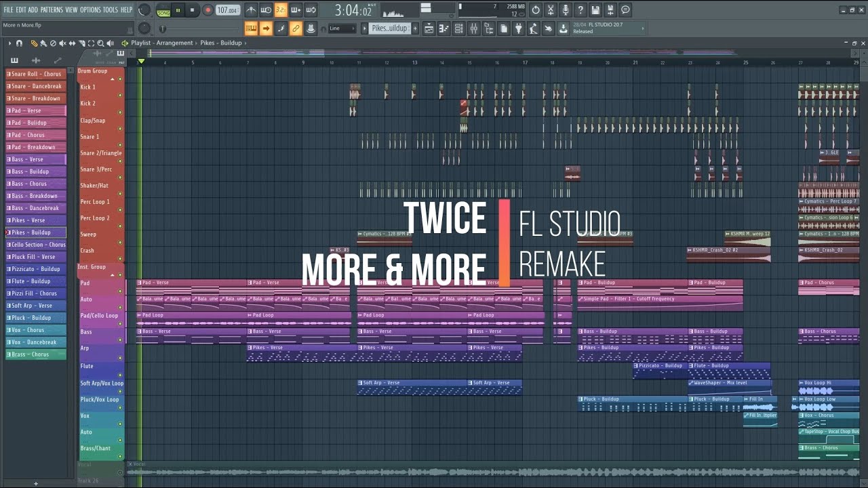Viewport: 868px width, 488px height.
Task: Open the FILE menu
Action: click(x=9, y=9)
